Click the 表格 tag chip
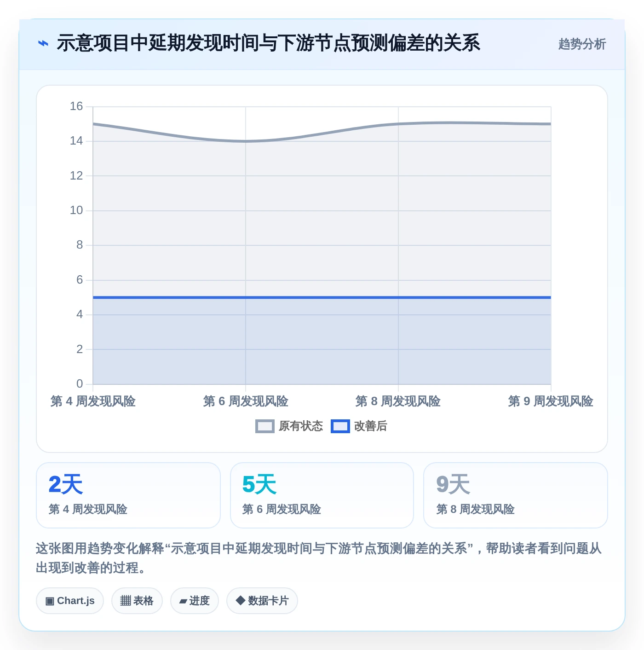The image size is (644, 650). coord(137,601)
